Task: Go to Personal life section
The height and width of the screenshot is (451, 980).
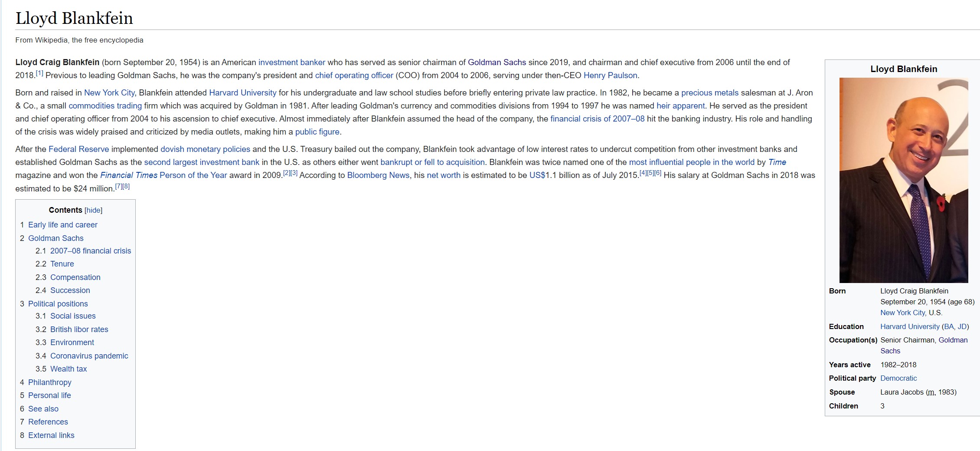Action: tap(49, 395)
